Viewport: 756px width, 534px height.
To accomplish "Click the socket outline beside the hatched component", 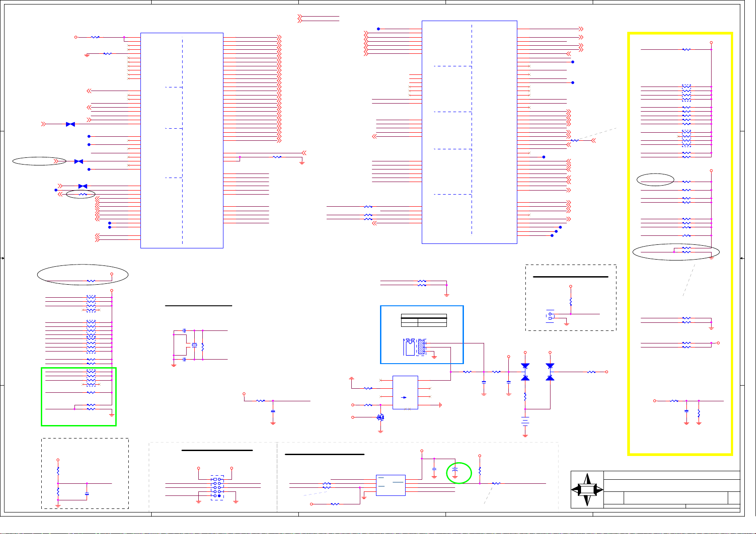I will (x=410, y=347).
